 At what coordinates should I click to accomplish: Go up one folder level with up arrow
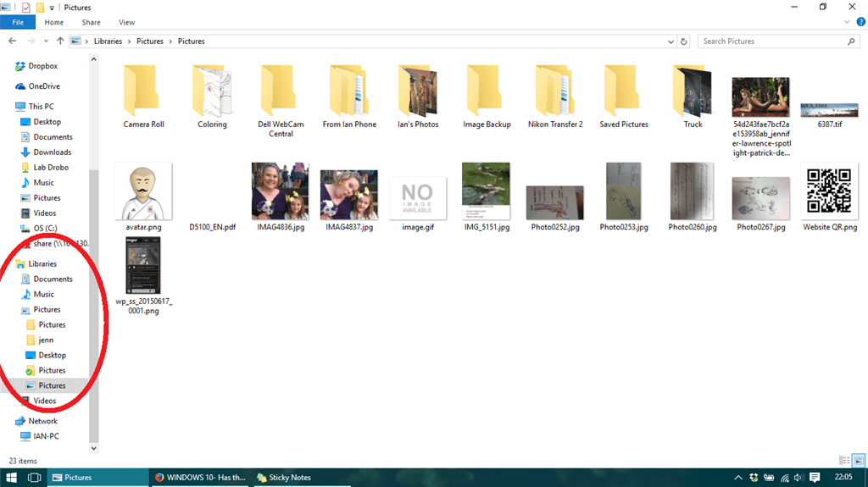click(60, 41)
